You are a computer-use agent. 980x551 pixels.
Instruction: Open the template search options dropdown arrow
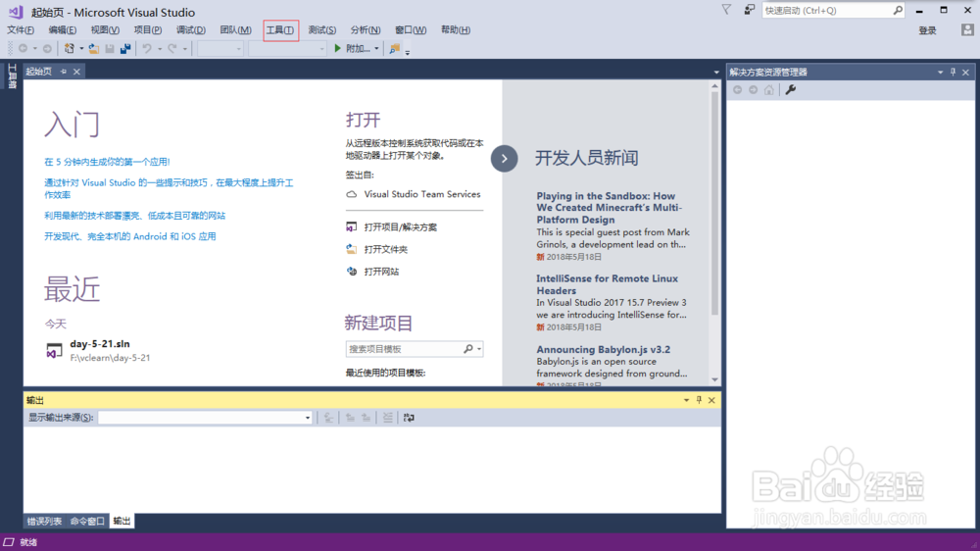[479, 349]
